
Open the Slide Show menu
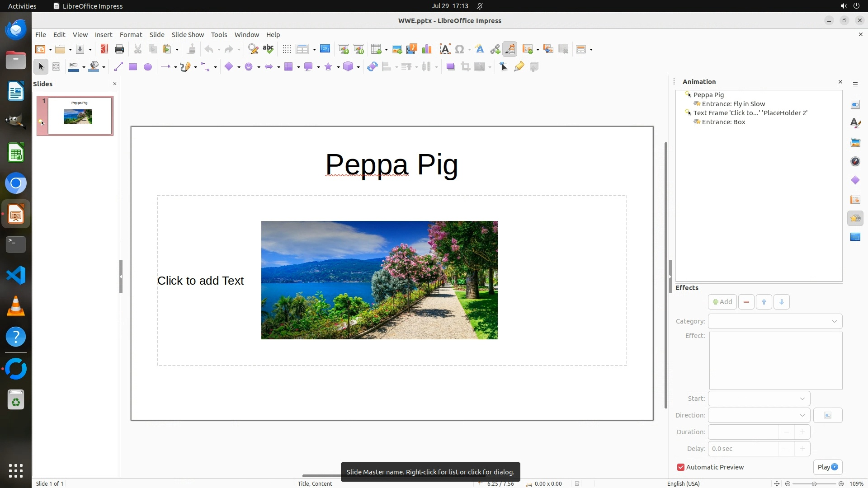(x=188, y=35)
